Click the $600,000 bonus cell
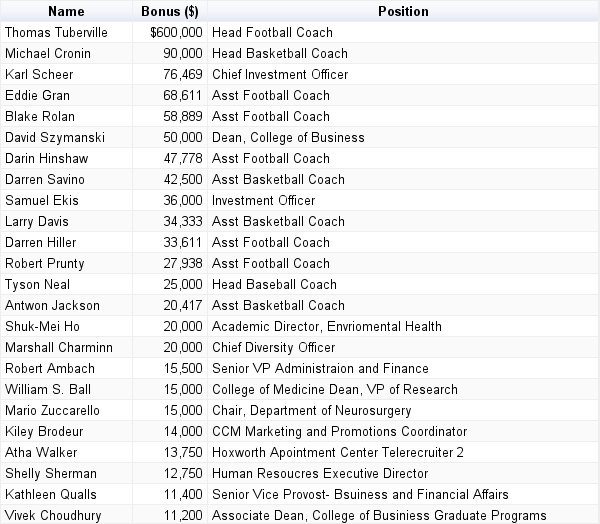The image size is (600, 524). [x=176, y=33]
